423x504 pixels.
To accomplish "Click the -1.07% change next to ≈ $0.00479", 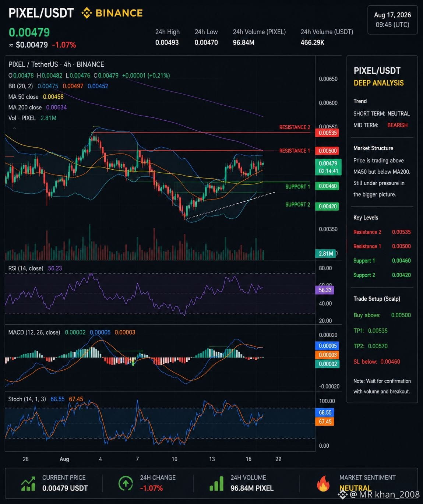I will pyautogui.click(x=64, y=45).
